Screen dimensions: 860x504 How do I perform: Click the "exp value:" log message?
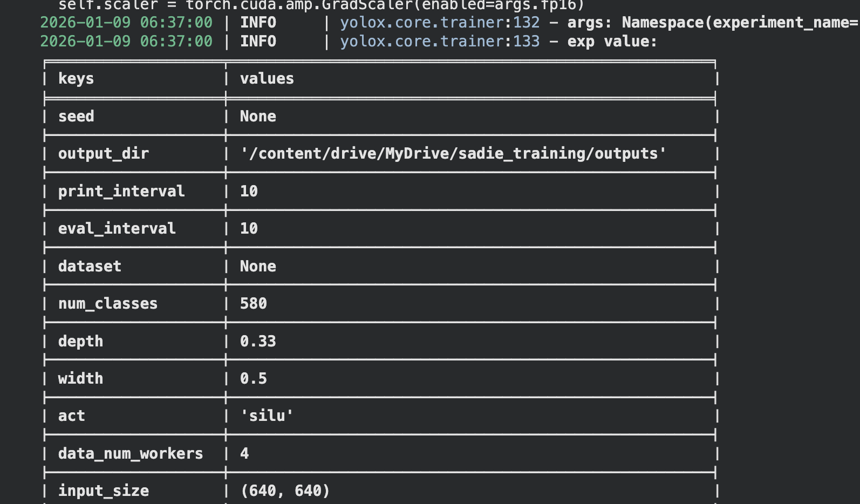click(x=612, y=42)
